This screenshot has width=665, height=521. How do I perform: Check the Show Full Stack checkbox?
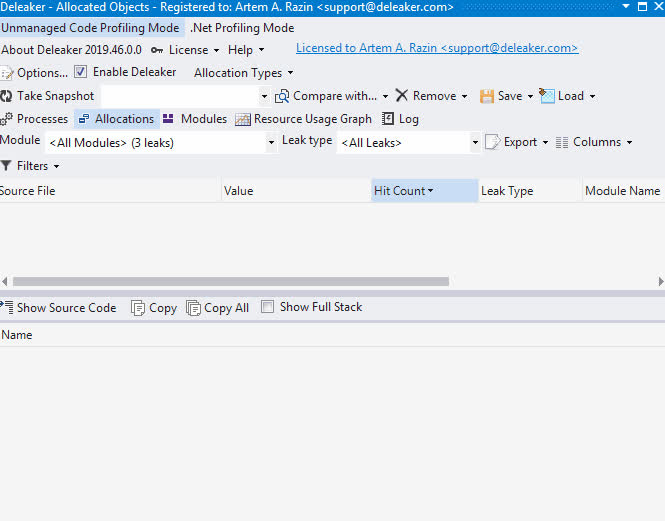click(x=267, y=306)
